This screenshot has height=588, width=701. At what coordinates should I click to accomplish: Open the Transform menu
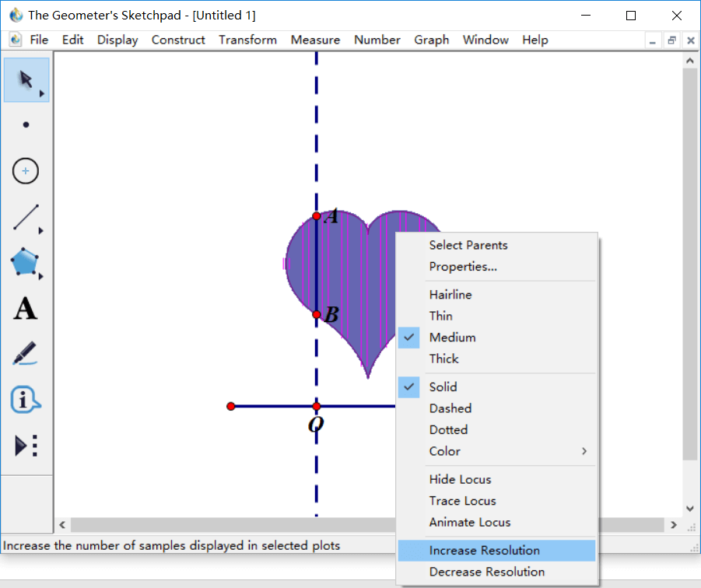[247, 40]
